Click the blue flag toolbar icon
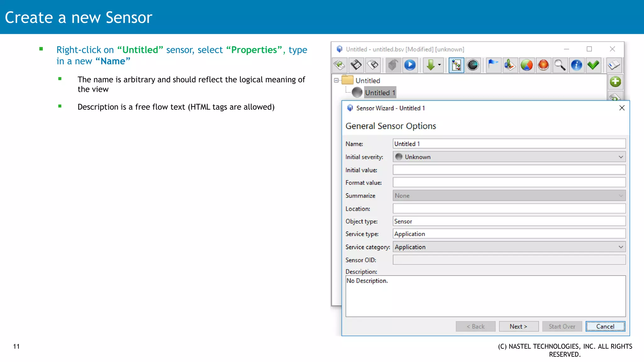The width and height of the screenshot is (644, 362). coord(493,65)
